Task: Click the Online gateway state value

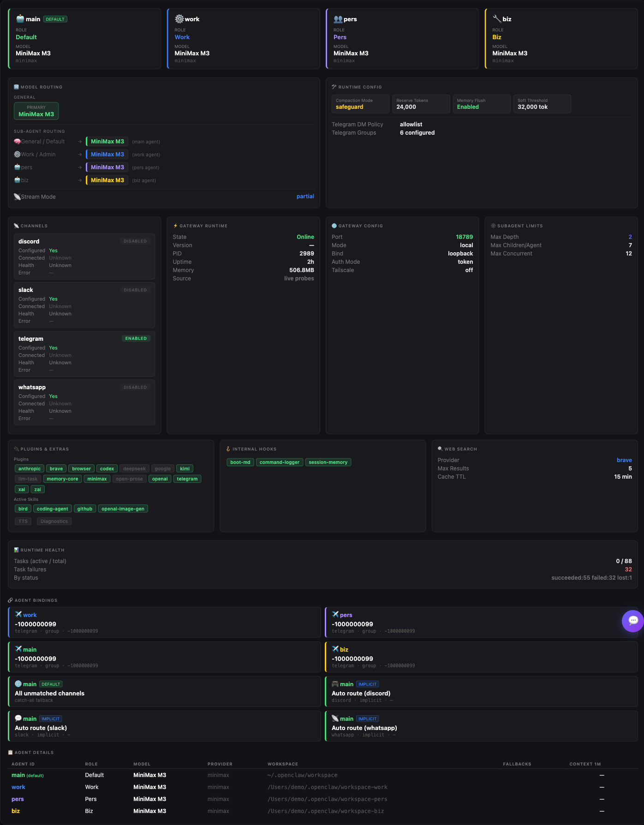Action: (x=305, y=237)
